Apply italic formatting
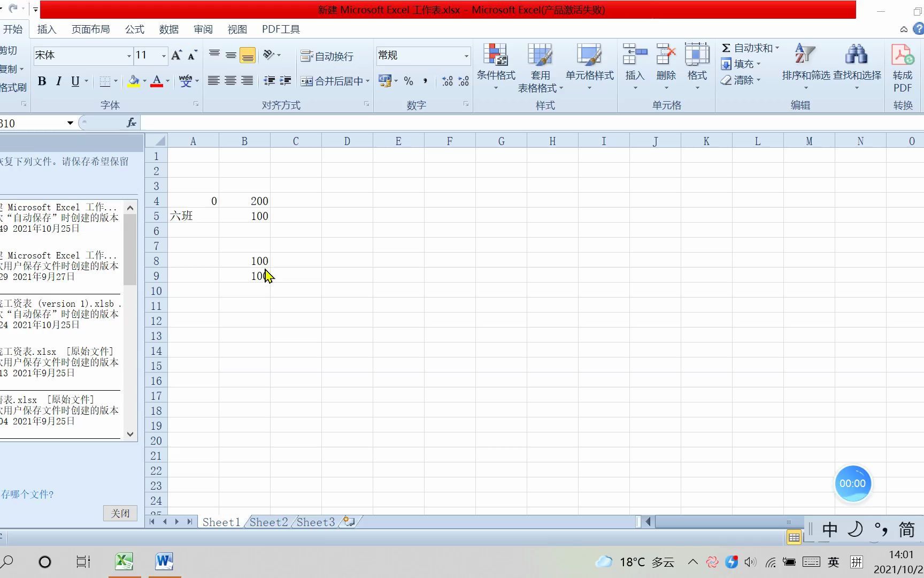This screenshot has width=924, height=578. click(x=58, y=81)
